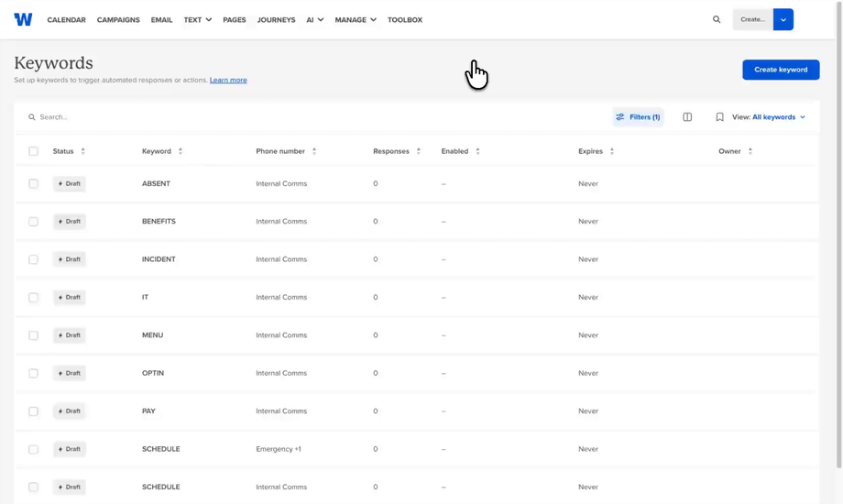Open the CAMPAIGNS nav item
This screenshot has height=504, width=843.
[118, 20]
